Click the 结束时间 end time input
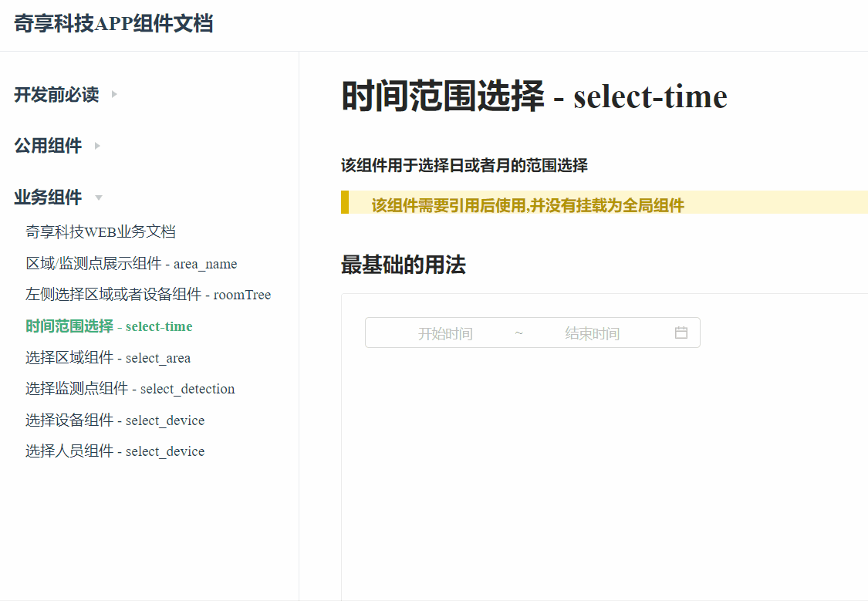This screenshot has width=868, height=601. pyautogui.click(x=591, y=333)
